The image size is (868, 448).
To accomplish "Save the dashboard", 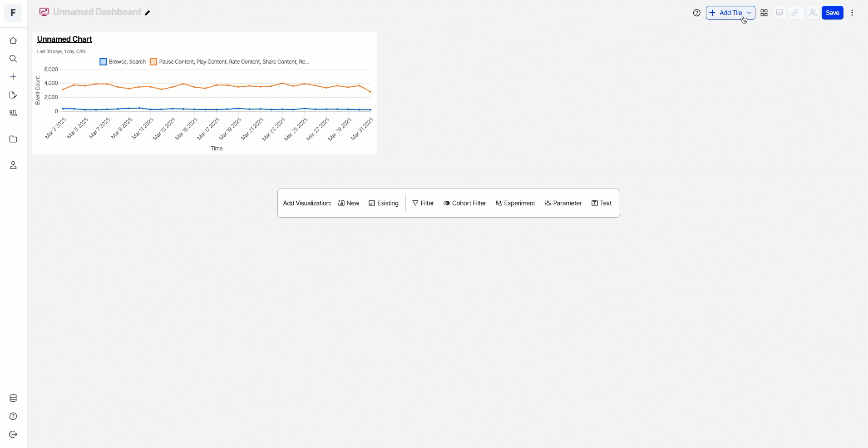I will [x=833, y=13].
